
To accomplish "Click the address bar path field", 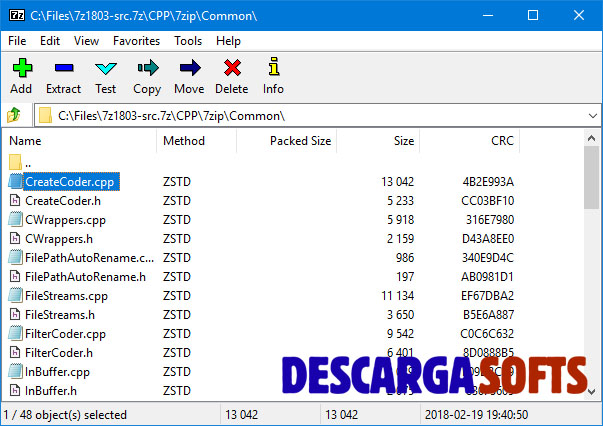I will (x=317, y=115).
